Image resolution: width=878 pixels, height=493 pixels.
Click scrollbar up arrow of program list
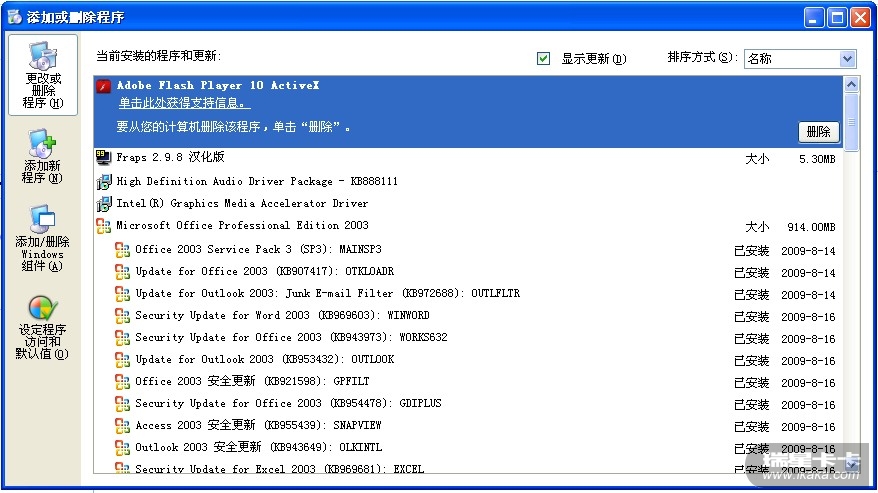(851, 85)
